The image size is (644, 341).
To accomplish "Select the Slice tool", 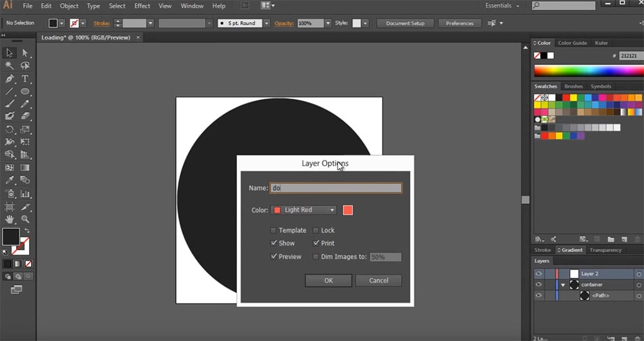I will tap(25, 206).
